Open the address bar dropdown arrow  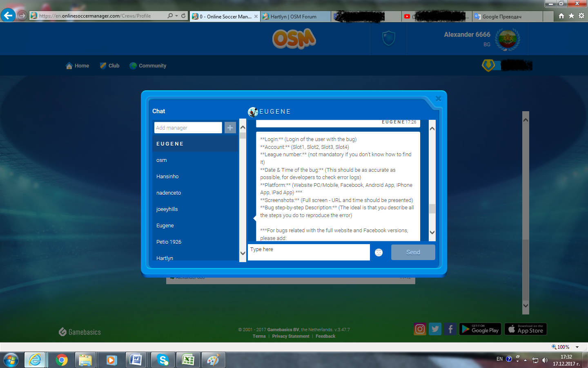(x=176, y=16)
